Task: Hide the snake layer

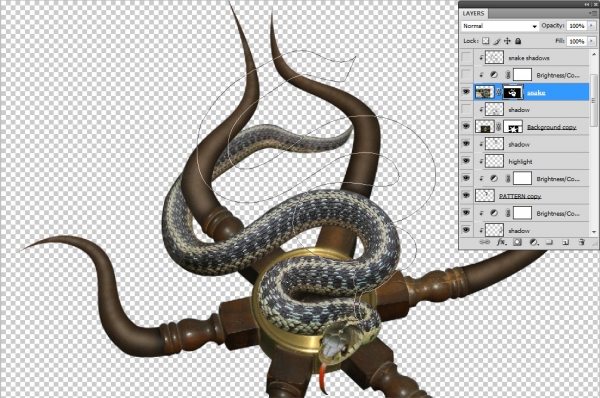Action: (466, 92)
